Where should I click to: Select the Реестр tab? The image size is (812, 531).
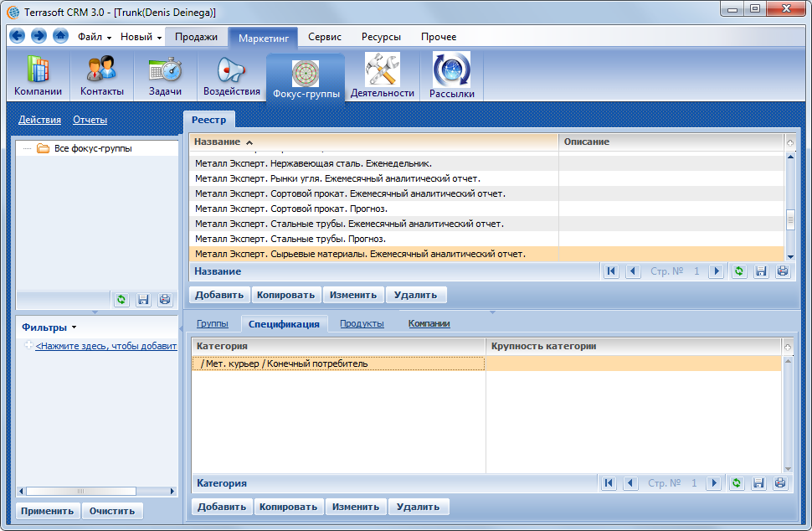point(209,120)
